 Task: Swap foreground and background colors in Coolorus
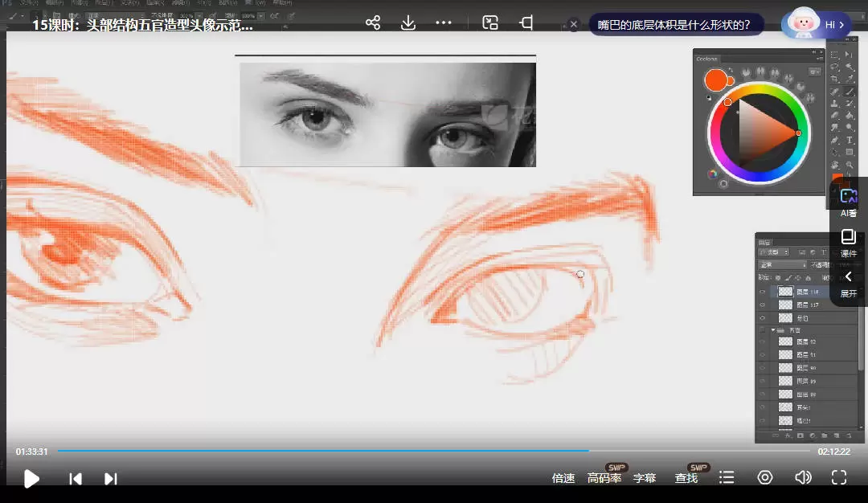pos(731,69)
